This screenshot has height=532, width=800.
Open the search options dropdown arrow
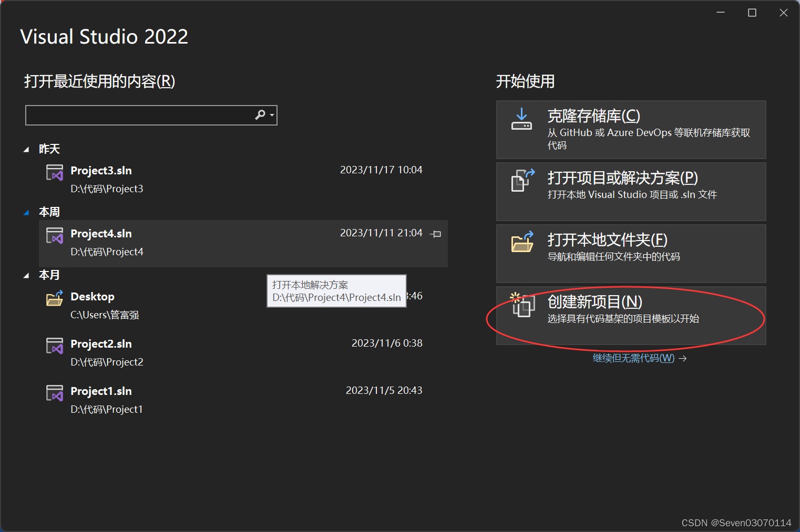pos(272,115)
